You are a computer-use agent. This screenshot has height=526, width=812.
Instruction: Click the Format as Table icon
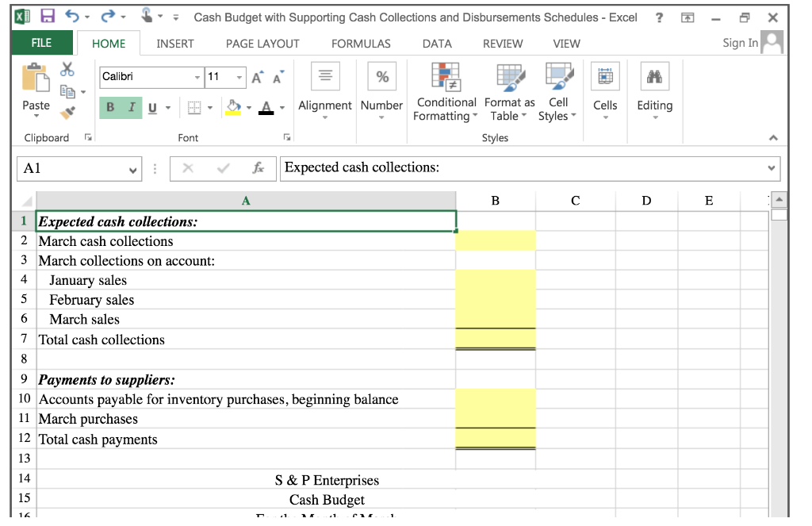[511, 77]
